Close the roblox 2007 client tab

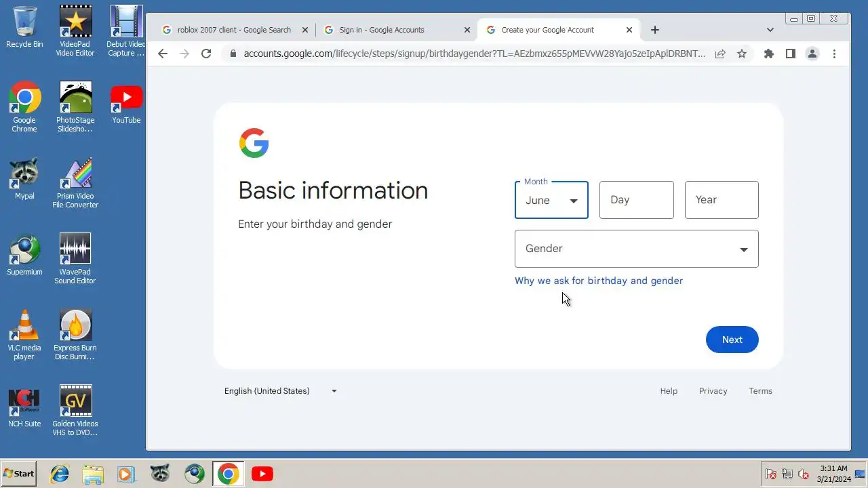(x=305, y=30)
